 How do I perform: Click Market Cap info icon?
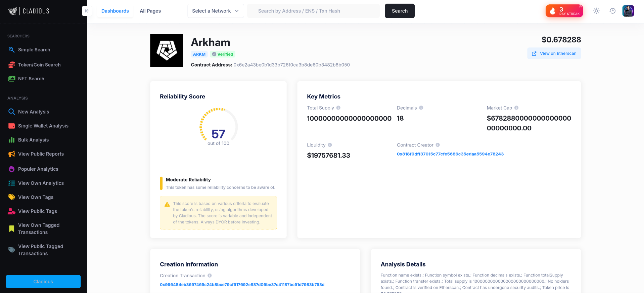coord(516,108)
